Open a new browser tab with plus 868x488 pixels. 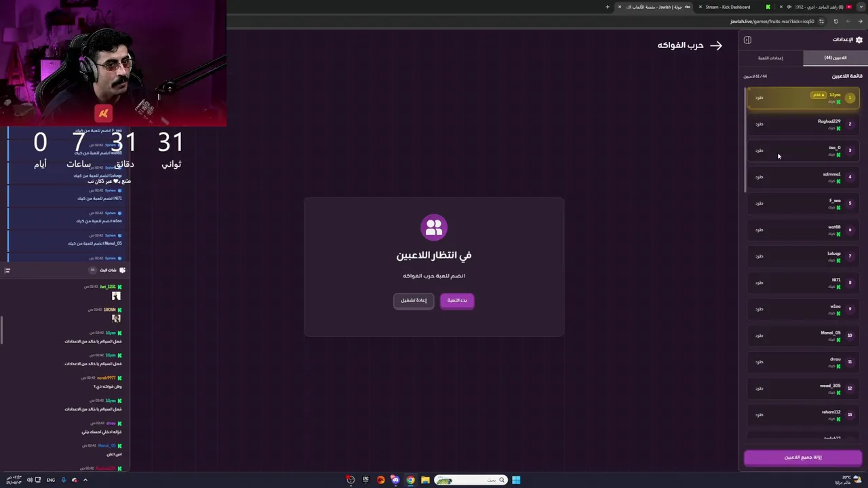[608, 7]
